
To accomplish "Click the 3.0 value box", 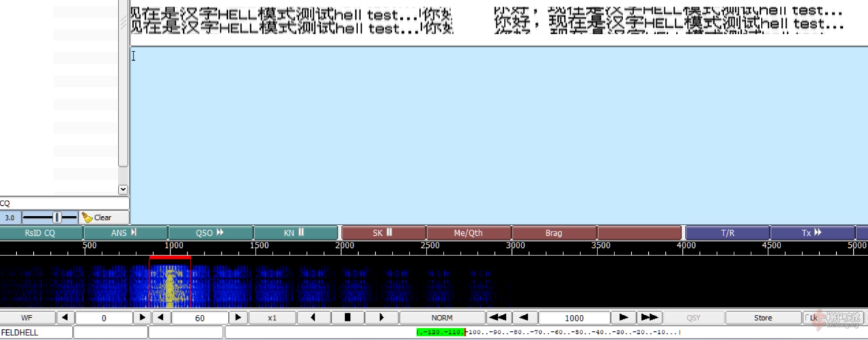I will pyautogui.click(x=10, y=217).
